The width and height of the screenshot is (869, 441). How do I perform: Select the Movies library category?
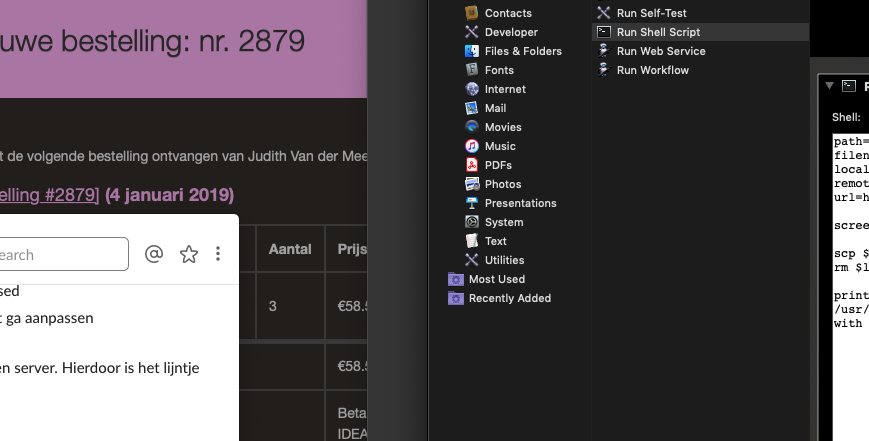click(502, 127)
